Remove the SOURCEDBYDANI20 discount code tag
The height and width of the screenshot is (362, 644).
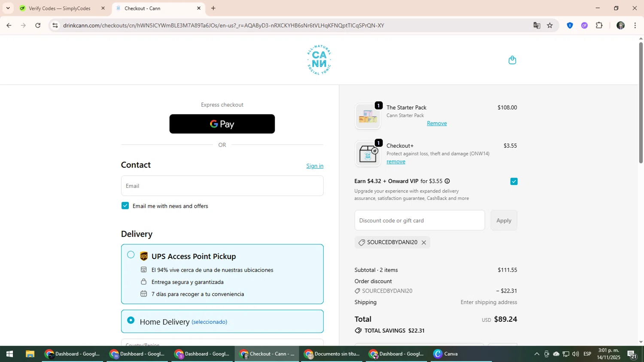[424, 242]
